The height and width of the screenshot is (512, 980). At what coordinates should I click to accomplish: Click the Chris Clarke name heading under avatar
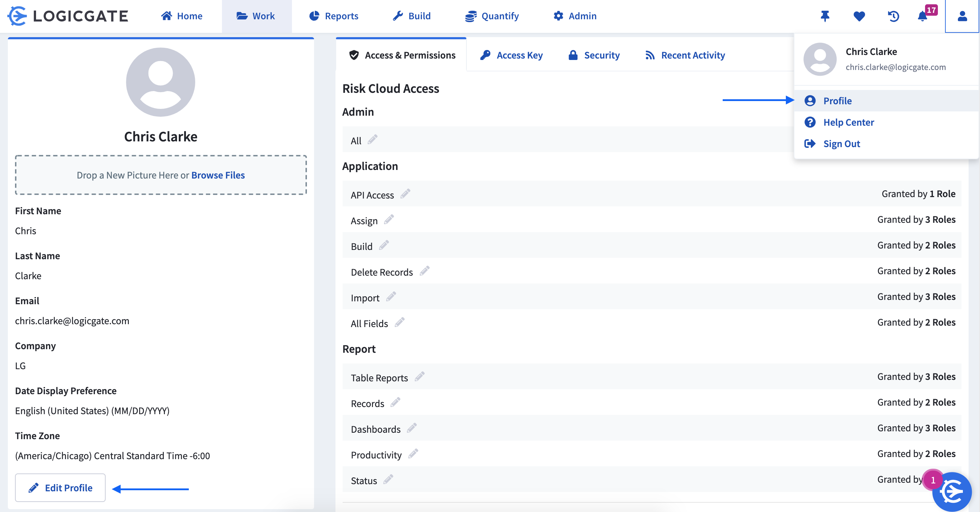(x=161, y=137)
